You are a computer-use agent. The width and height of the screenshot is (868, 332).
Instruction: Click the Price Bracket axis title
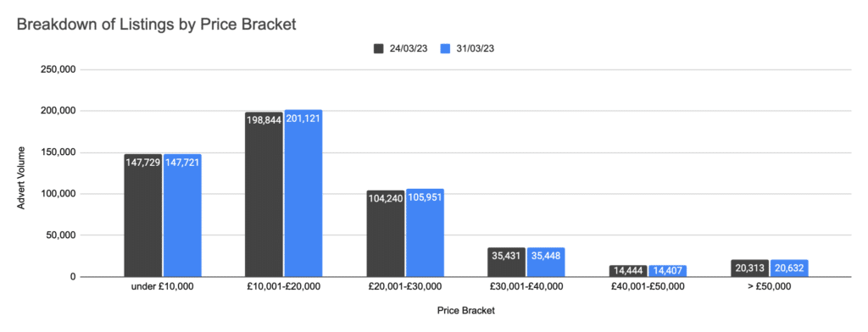coord(465,311)
